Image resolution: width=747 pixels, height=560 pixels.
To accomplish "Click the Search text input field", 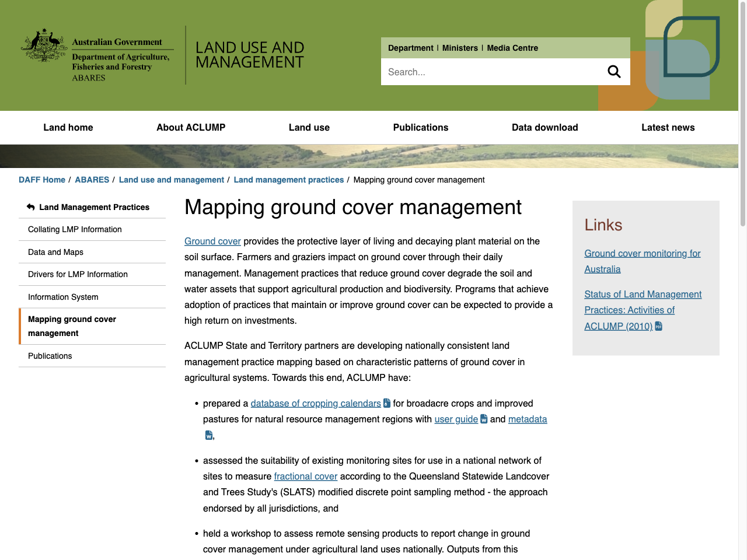I will click(x=496, y=71).
